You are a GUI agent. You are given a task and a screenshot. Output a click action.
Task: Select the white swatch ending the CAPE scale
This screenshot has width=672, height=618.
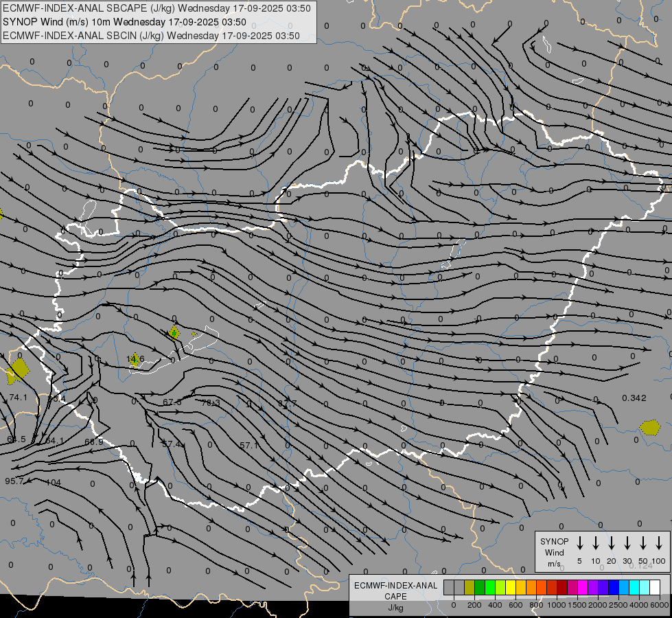pos(655,588)
